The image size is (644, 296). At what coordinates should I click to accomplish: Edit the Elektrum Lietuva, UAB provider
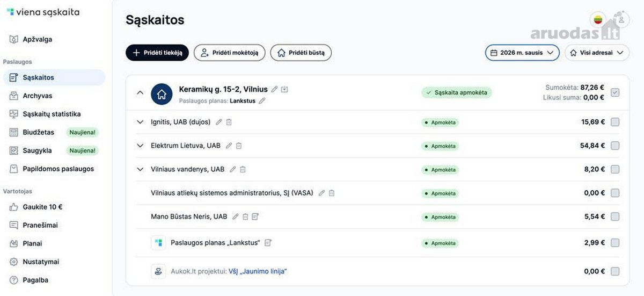point(229,146)
